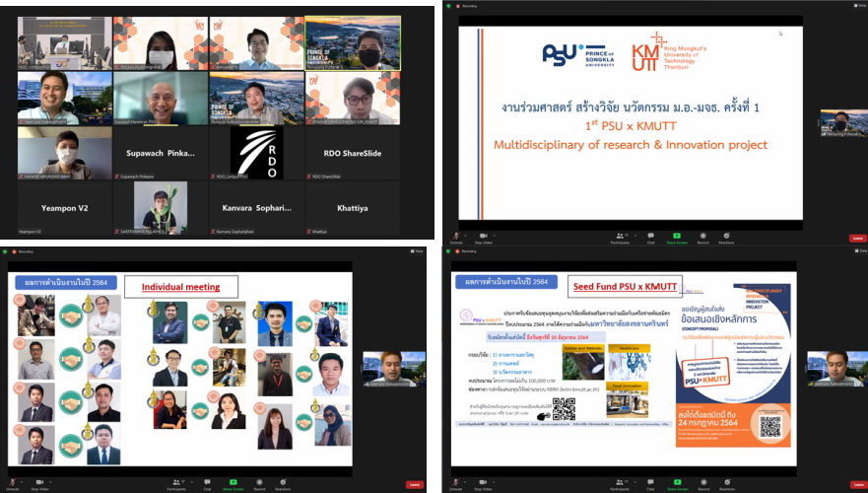Select the RDO logo participant tile in gallery view
Image resolution: width=868 pixels, height=493 pixels.
pyautogui.click(x=257, y=153)
